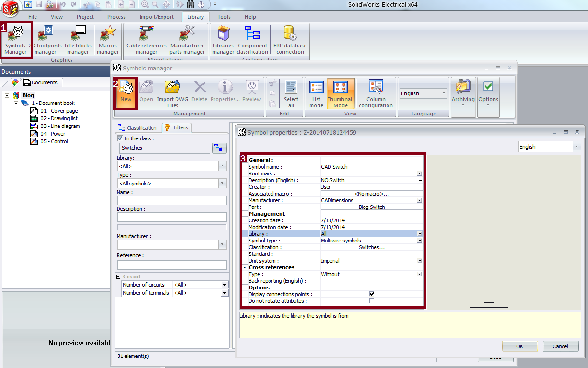Screen dimensions: 588x368
Task: Open the Title blocks manager
Action: (78, 40)
